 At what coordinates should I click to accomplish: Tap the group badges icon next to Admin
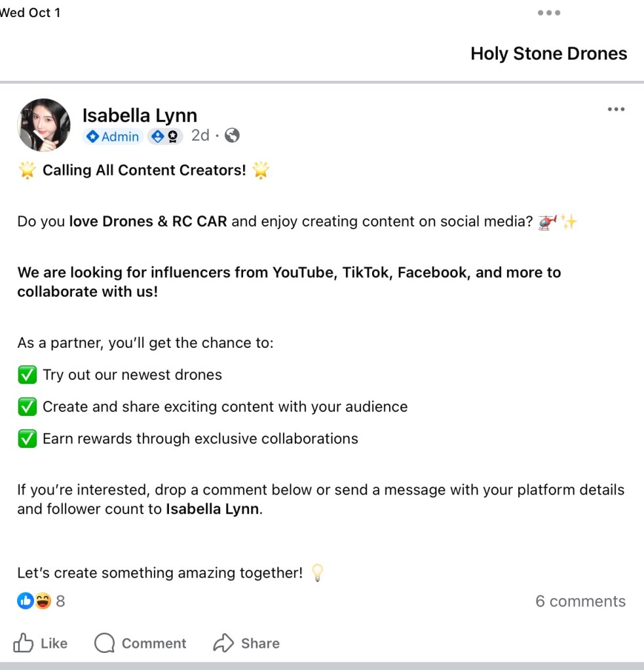164,136
